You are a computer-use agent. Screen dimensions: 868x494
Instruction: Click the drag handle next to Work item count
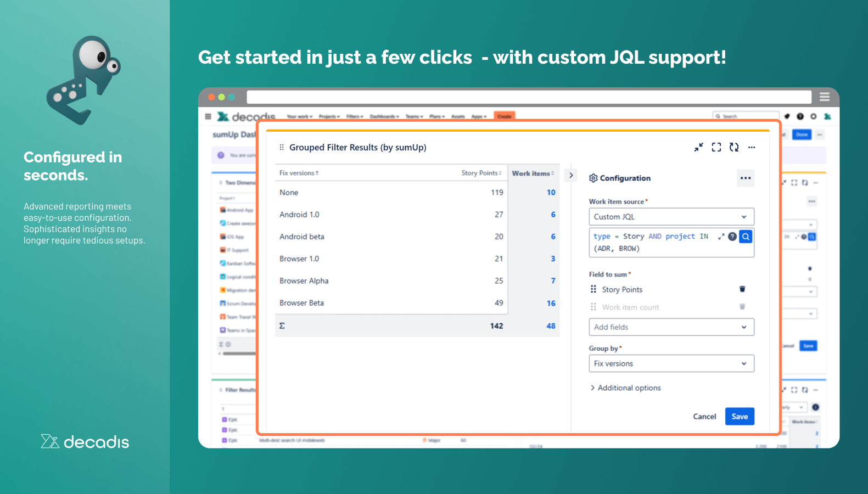pyautogui.click(x=593, y=307)
